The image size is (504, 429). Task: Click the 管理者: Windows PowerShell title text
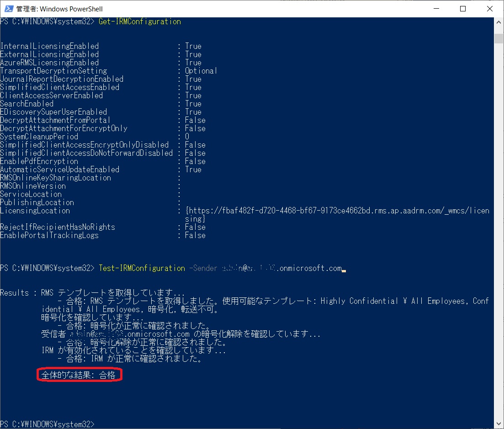[x=59, y=9]
